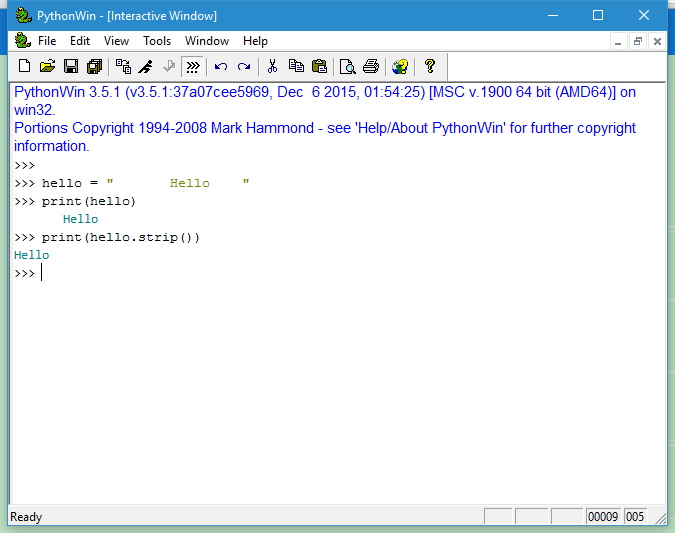Viewport: 675px width, 533px height.
Task: Open the Edit menu
Action: click(x=80, y=41)
